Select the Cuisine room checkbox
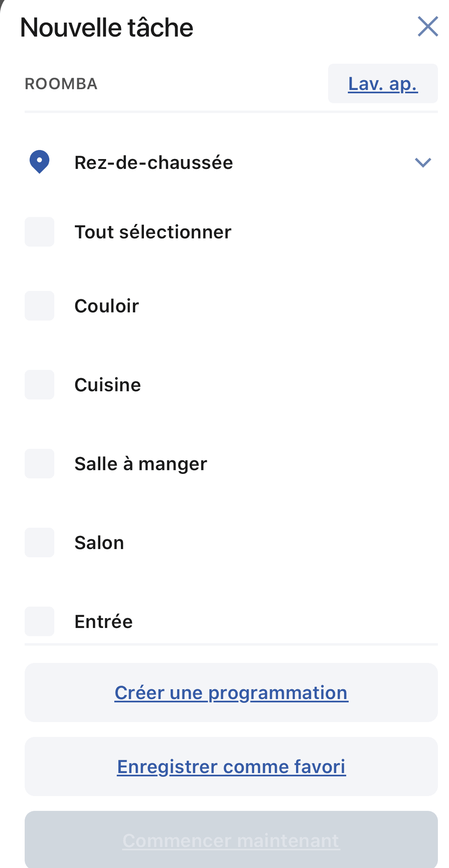449x868 pixels. [x=39, y=385]
